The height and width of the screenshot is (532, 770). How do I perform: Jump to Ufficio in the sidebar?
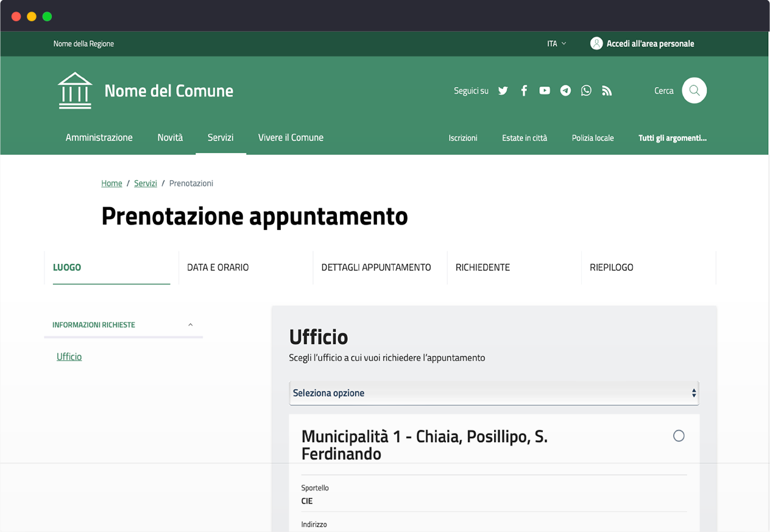point(69,357)
